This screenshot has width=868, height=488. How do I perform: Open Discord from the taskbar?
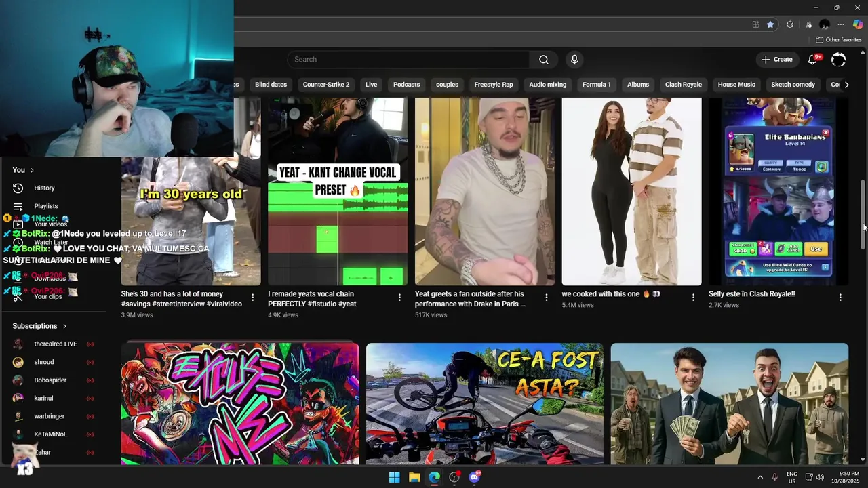475,477
